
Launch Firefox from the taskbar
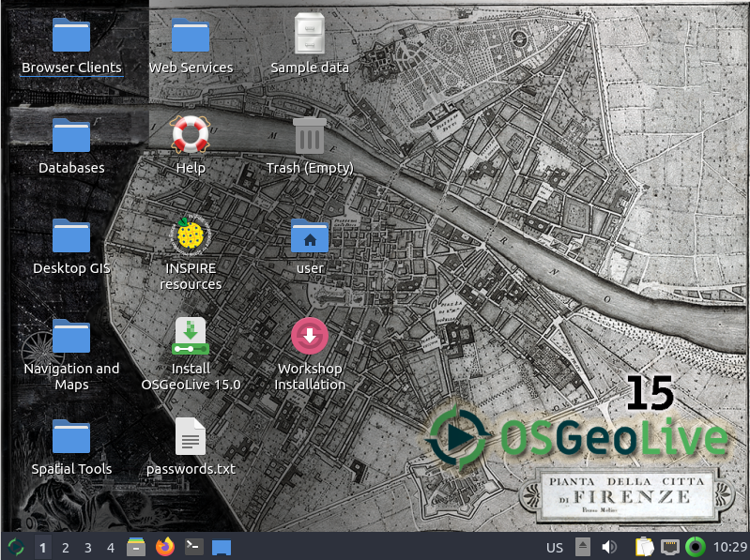coord(165,547)
